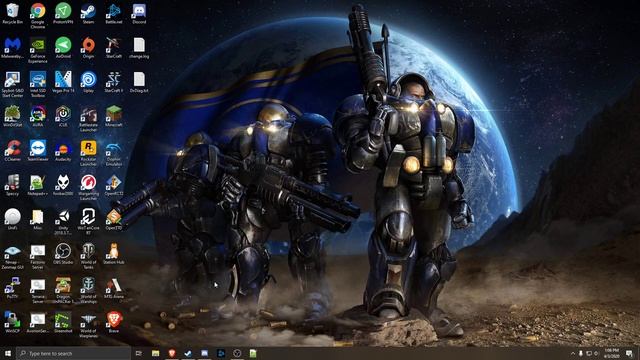Image resolution: width=640 pixels, height=360 pixels.
Task: Open the Action Center notifications
Action: pos(629,353)
